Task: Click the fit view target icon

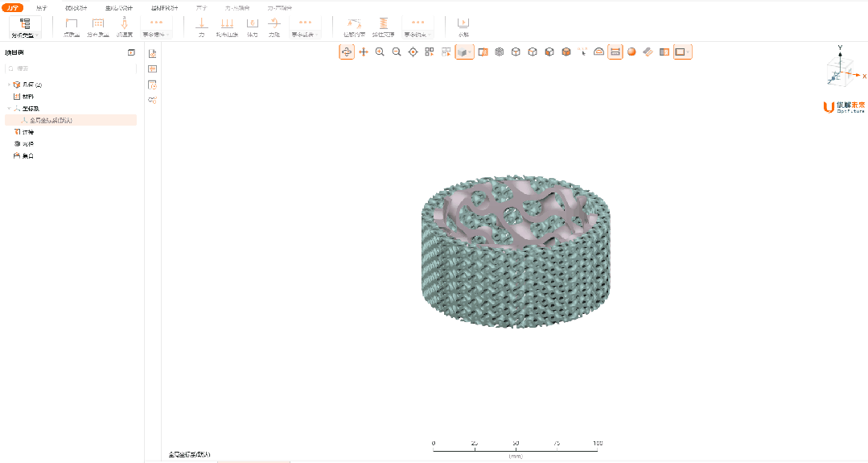Action: tap(413, 52)
